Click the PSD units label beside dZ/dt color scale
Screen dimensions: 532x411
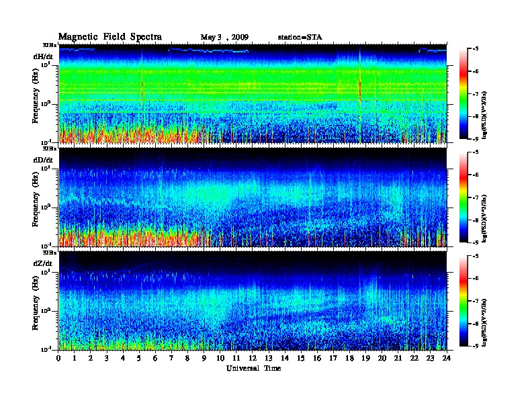pyautogui.click(x=484, y=322)
